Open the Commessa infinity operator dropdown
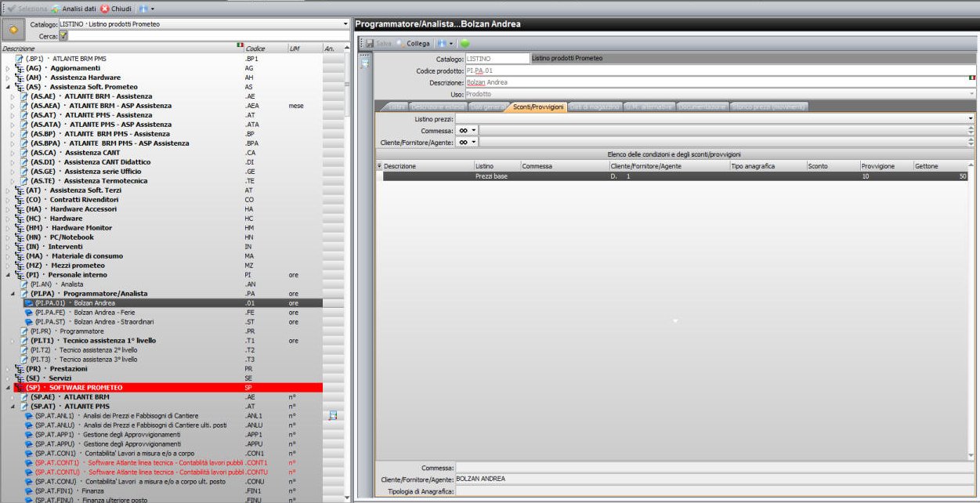This screenshot has width=980, height=503. point(468,130)
